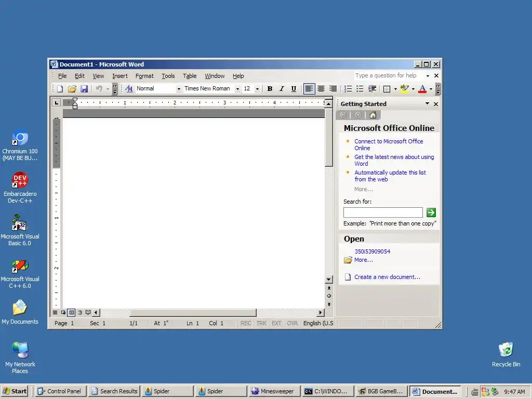
Task: Apply the yellow highlight marker
Action: point(404,89)
